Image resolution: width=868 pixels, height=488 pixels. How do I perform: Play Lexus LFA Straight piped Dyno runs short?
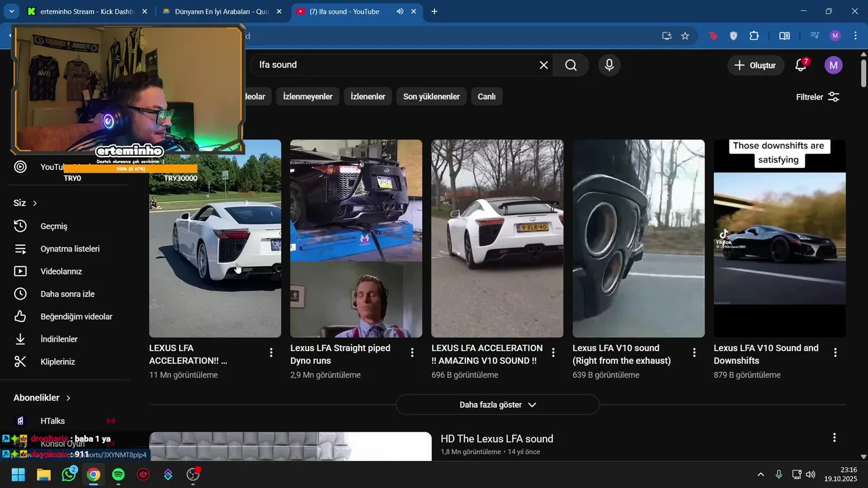[356, 239]
